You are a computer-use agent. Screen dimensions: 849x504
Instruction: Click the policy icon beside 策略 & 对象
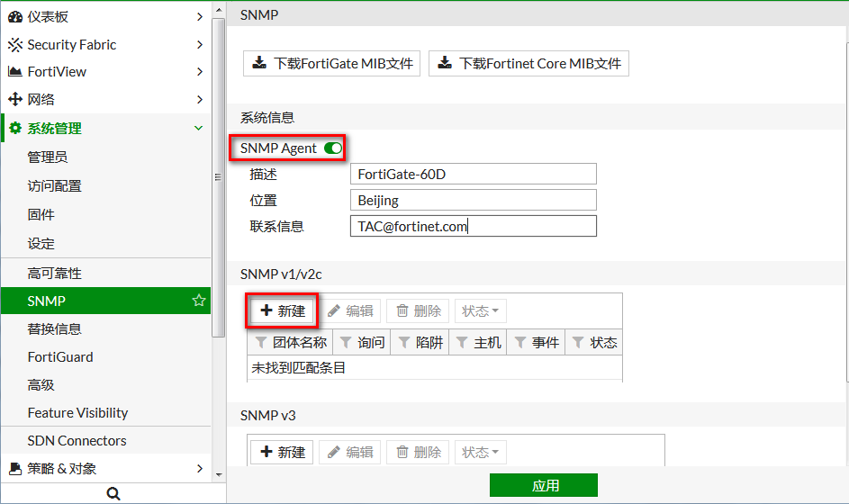15,468
